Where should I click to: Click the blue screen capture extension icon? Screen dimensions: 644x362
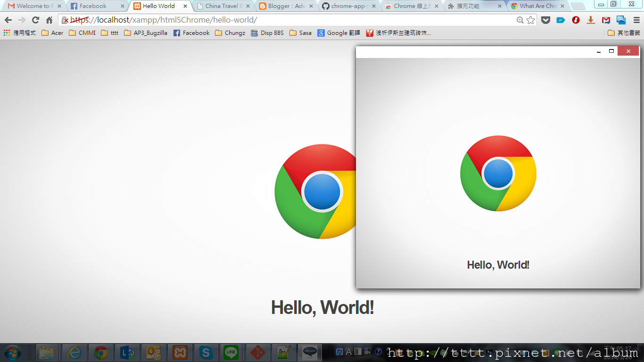coord(621,20)
